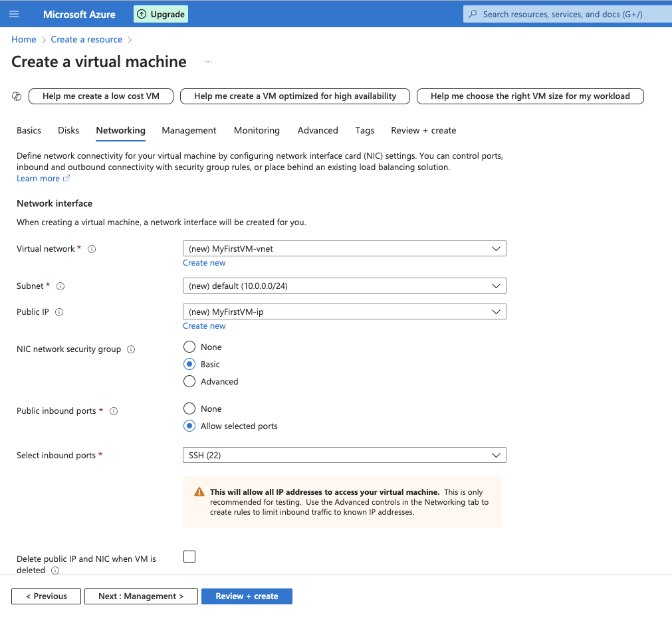Image resolution: width=672 pixels, height=617 pixels.
Task: Click the NIC network security group info icon
Action: point(131,349)
